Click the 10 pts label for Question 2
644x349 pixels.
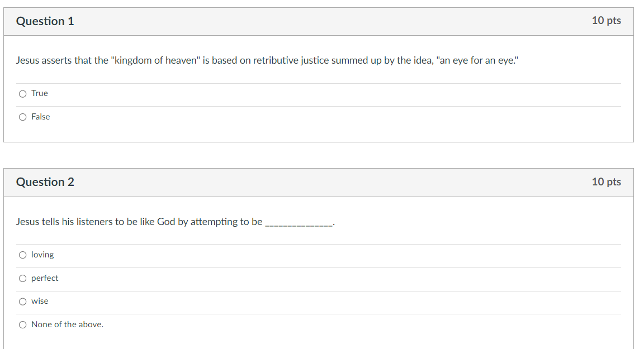[607, 182]
